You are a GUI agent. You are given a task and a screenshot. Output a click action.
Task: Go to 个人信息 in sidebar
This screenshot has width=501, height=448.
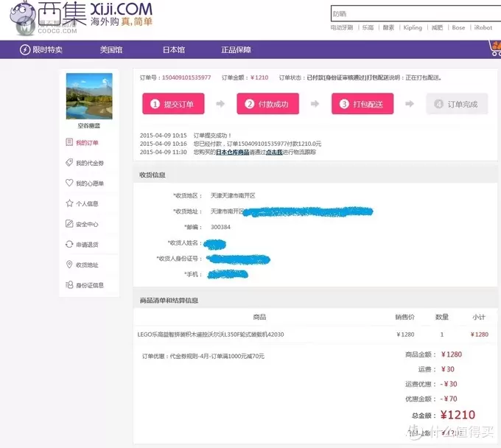tap(87, 203)
